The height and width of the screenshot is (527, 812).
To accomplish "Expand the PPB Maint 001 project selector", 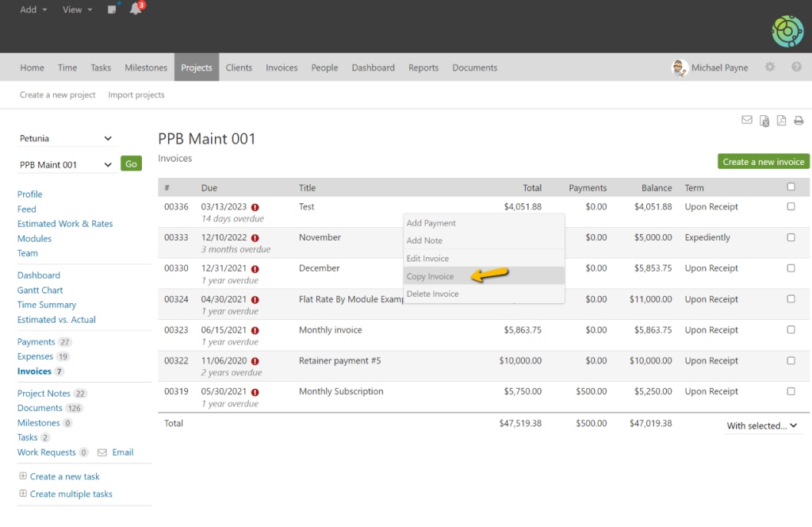I will 66,163.
